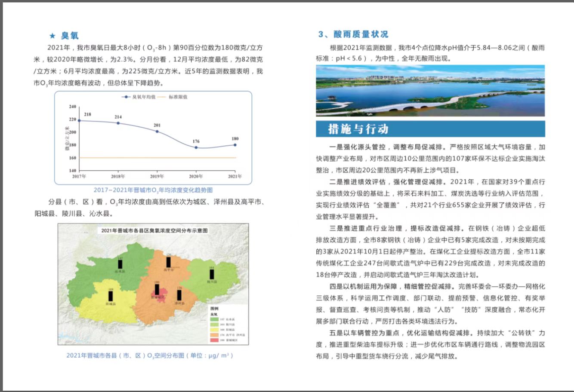This screenshot has width=574, height=392.
Task: Click the map caption 2021年晋城市各县（市、区）O₃空间分布图
Action: tap(150, 356)
